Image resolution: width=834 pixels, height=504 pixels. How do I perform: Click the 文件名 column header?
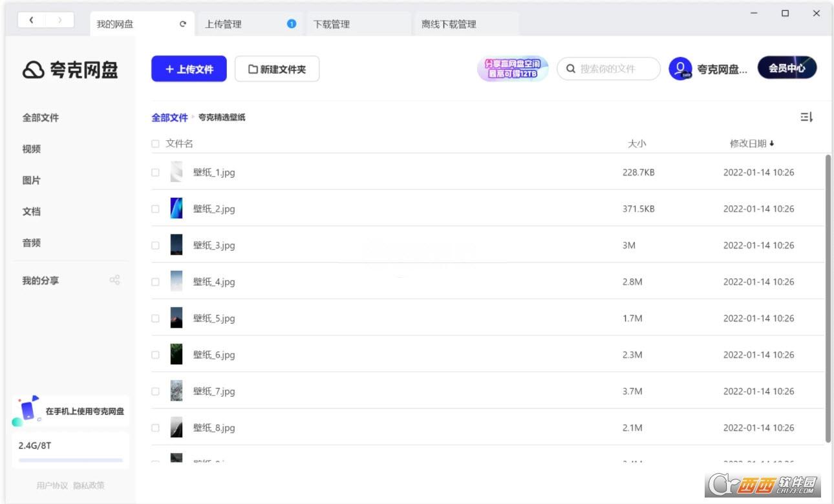coord(179,143)
